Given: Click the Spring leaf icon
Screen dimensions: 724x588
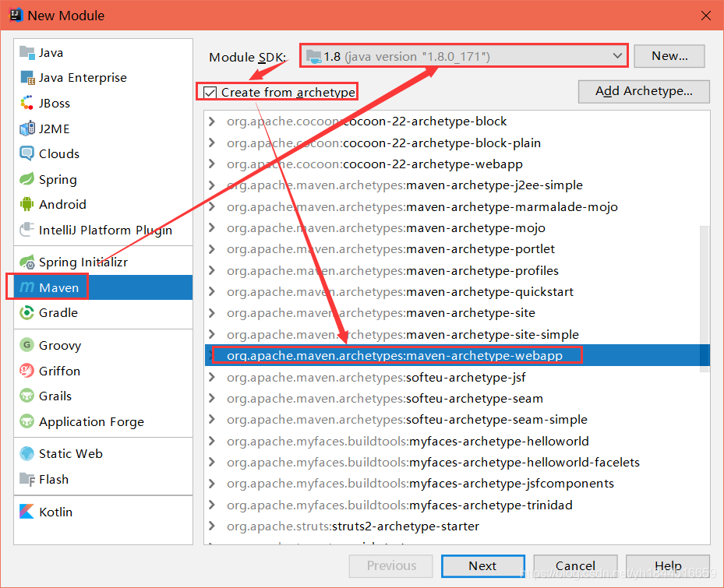Looking at the screenshot, I should coord(27,179).
